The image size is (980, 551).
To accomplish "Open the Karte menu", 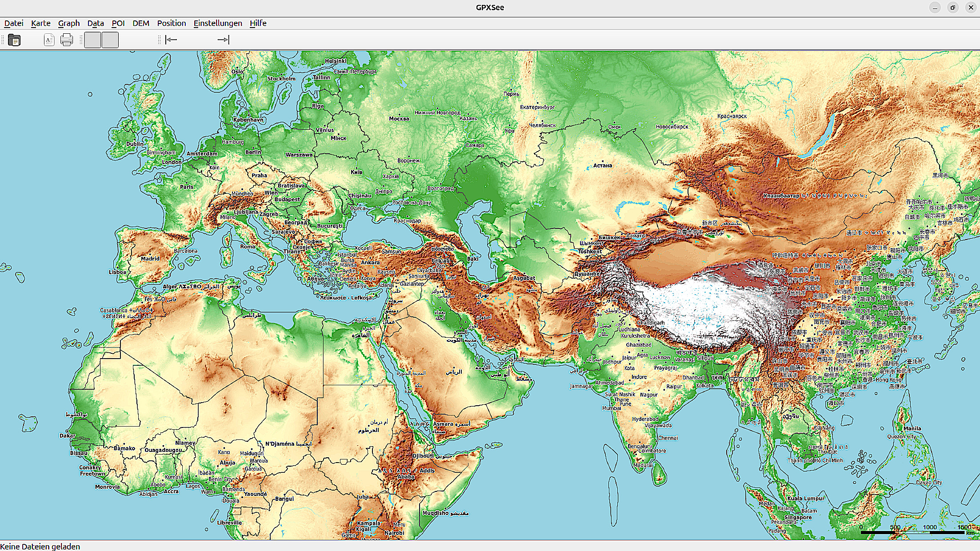I will point(40,23).
